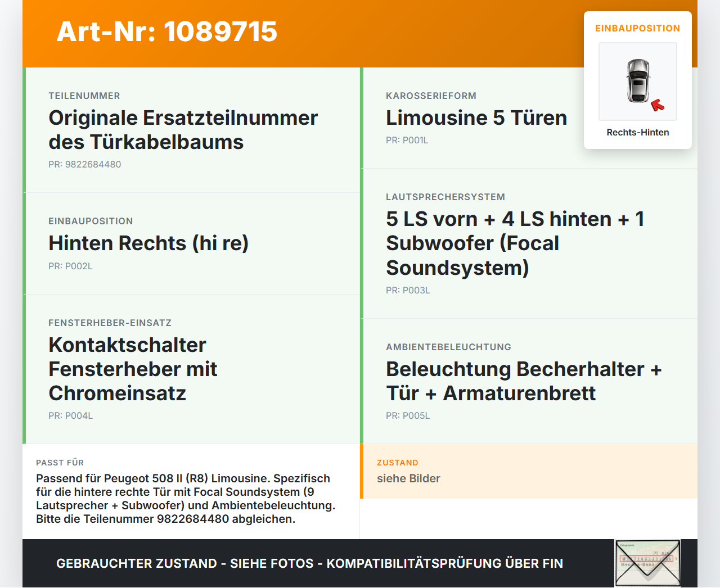Click the crossed-out document image in footer
The image size is (720, 588).
pos(647,563)
